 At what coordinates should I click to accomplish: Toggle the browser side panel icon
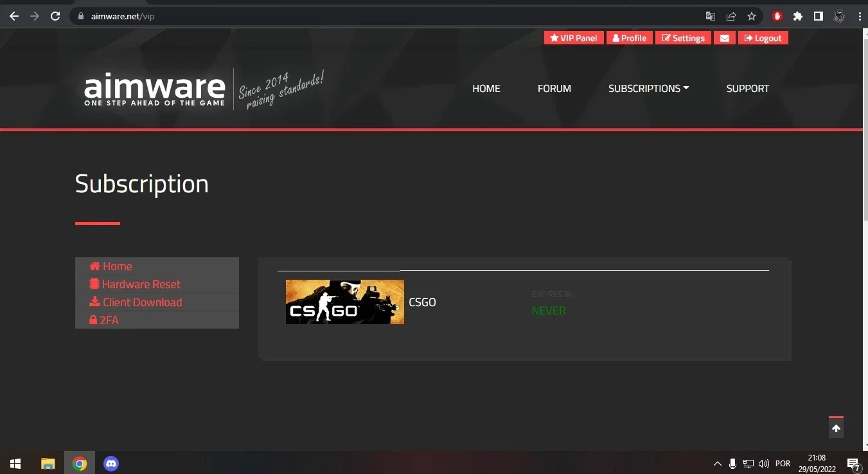(819, 16)
